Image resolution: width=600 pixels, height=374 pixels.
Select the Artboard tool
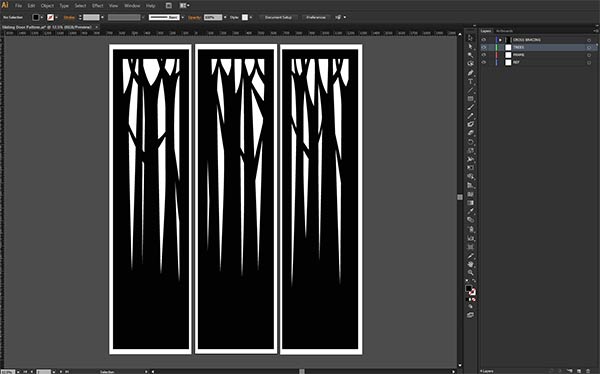click(x=470, y=247)
